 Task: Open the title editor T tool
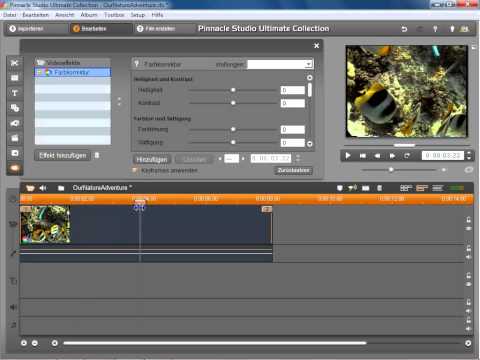point(15,93)
